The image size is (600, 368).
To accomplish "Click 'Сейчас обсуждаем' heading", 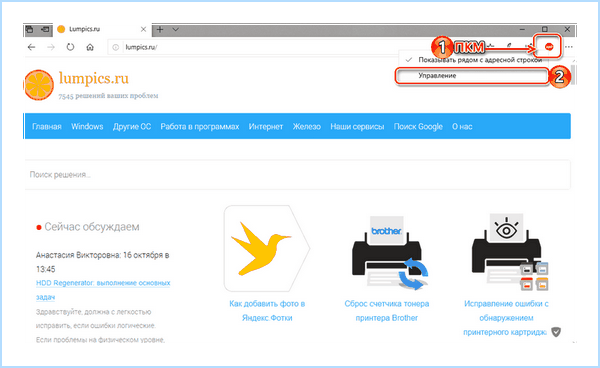I will pos(92,227).
